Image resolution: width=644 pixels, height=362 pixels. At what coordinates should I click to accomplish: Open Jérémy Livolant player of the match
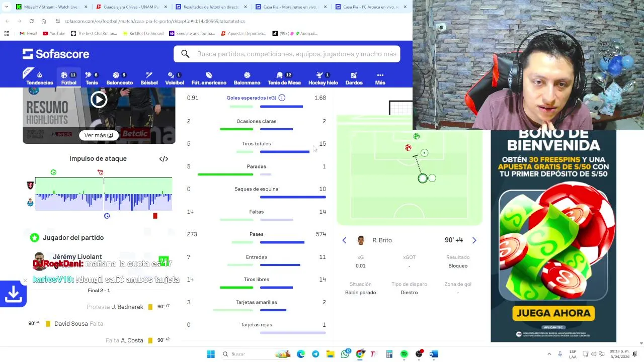(x=77, y=256)
